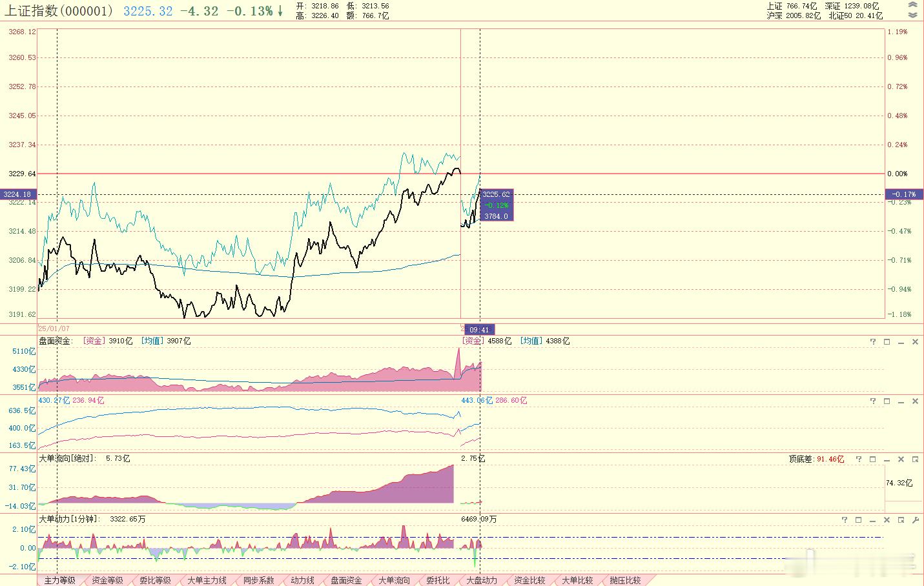This screenshot has height=586, width=924.
Task: Click the 北证50 20.41亿 figure
Action: (856, 15)
